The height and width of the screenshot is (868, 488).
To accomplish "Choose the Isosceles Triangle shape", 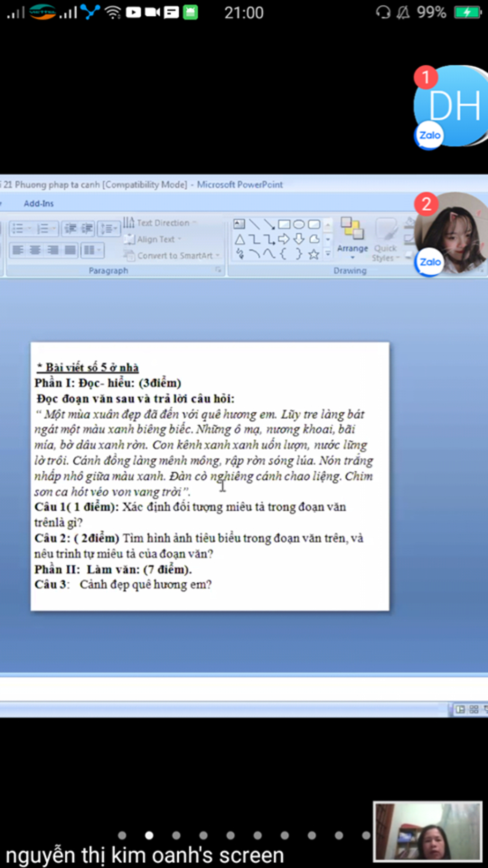I will click(239, 239).
